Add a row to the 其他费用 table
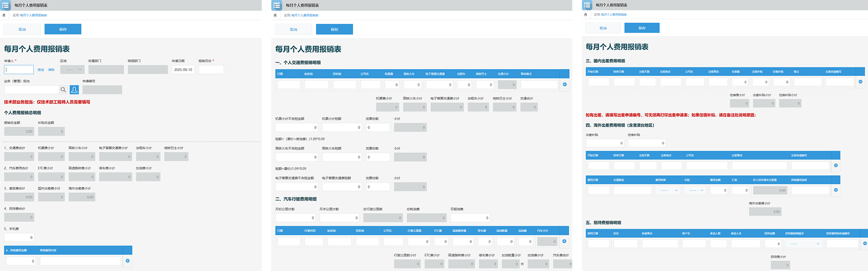The height and width of the screenshot is (271, 868). point(127,261)
